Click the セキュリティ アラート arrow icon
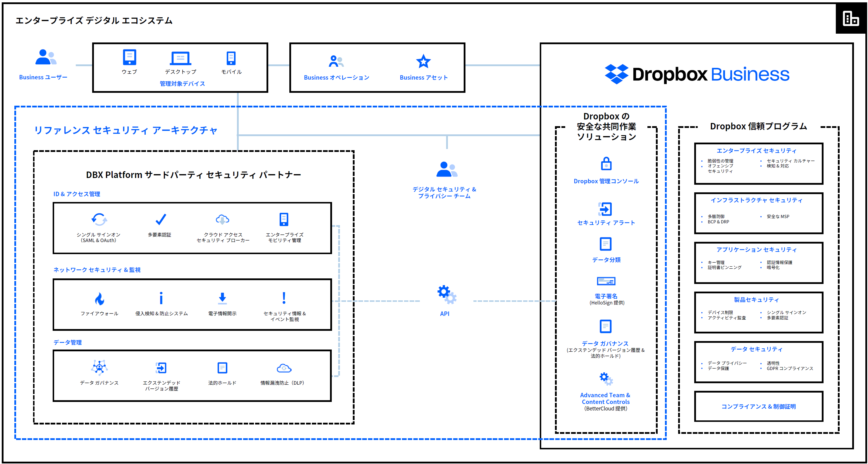The width and height of the screenshot is (868, 464). click(x=605, y=209)
